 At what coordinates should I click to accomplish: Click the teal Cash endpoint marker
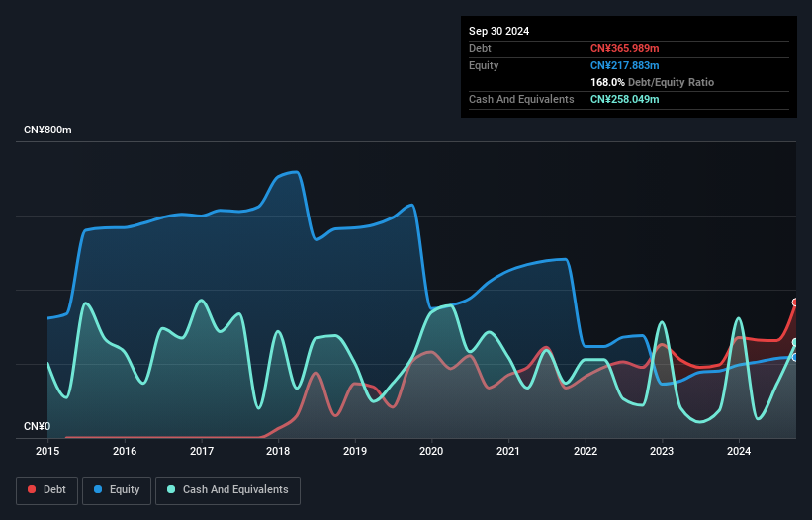tap(795, 342)
